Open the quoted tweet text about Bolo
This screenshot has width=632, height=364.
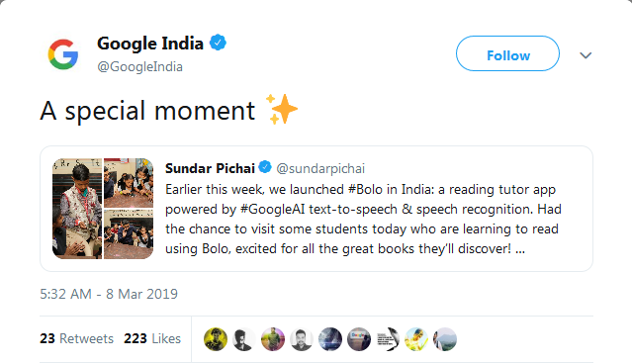coord(363,219)
